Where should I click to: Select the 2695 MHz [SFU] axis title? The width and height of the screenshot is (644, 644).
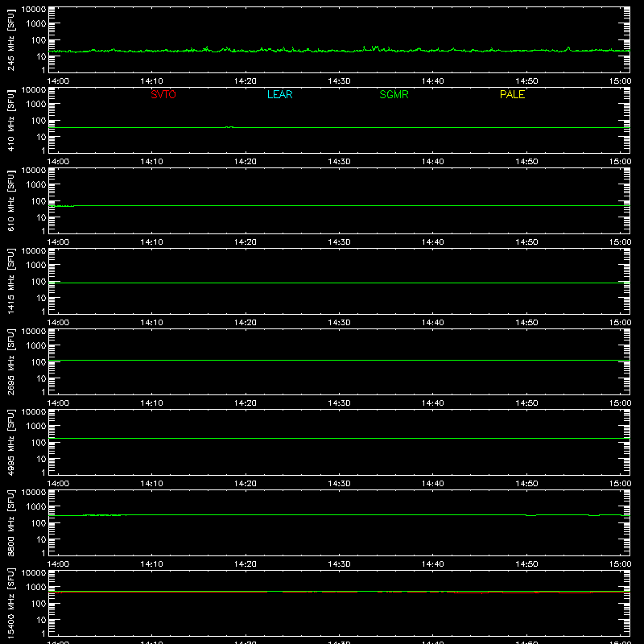tap(10, 361)
